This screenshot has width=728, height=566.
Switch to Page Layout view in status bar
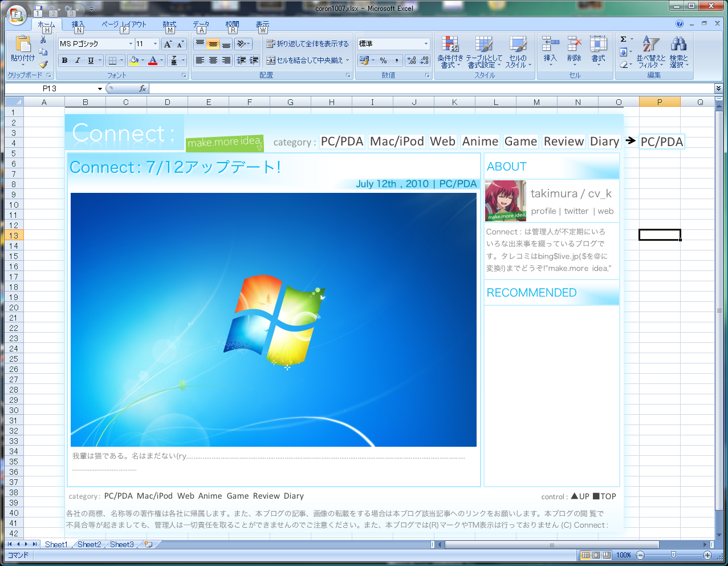click(596, 555)
